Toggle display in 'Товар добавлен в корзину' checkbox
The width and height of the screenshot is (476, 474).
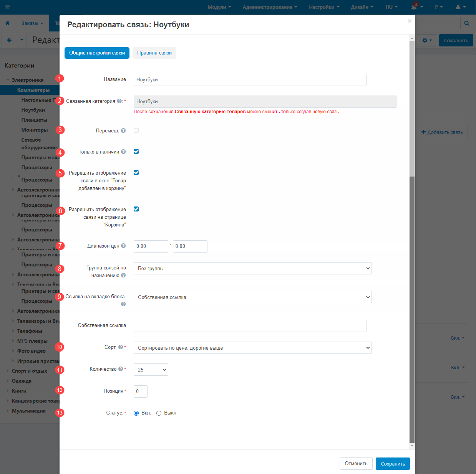tap(136, 173)
